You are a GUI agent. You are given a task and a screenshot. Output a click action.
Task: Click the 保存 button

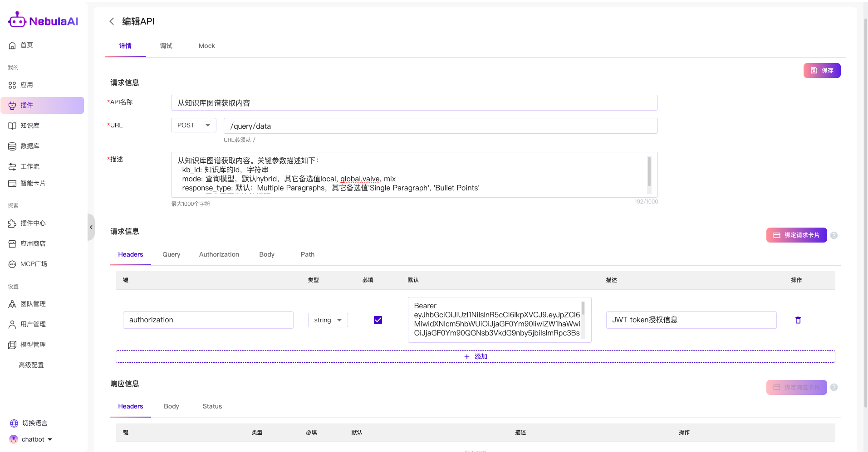822,70
